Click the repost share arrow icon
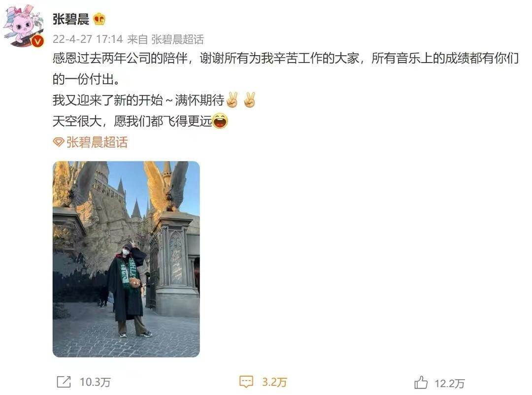Screen dimensions: 532x395 (x=64, y=382)
